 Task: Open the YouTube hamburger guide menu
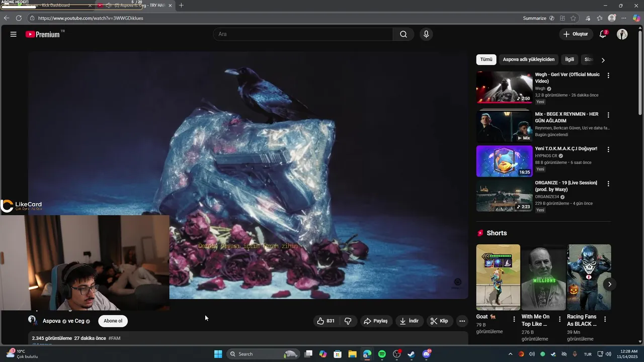14,34
